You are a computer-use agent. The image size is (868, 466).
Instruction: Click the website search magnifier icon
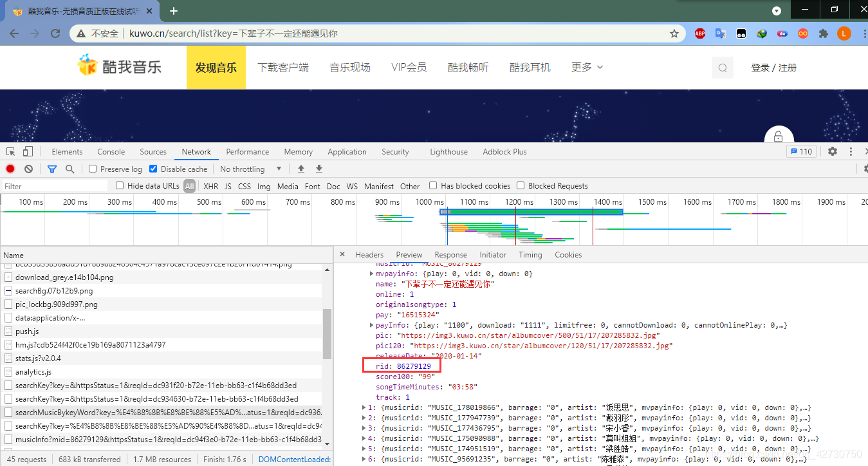(x=723, y=68)
